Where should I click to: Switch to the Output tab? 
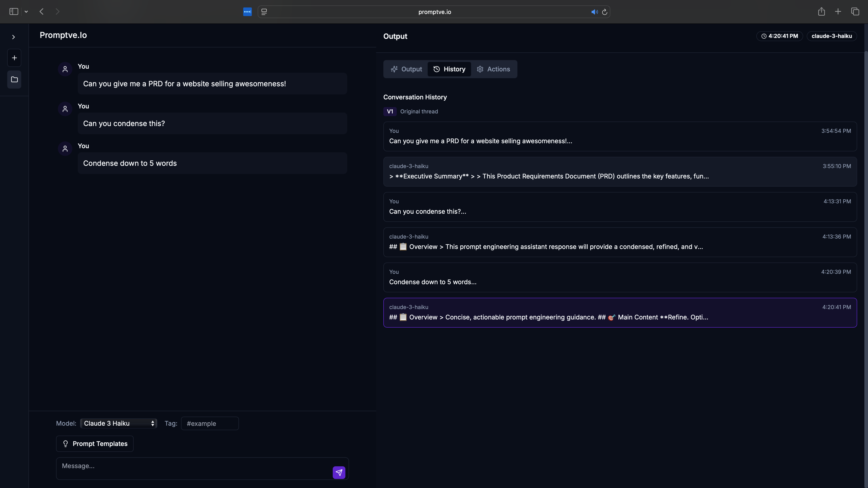pos(406,69)
